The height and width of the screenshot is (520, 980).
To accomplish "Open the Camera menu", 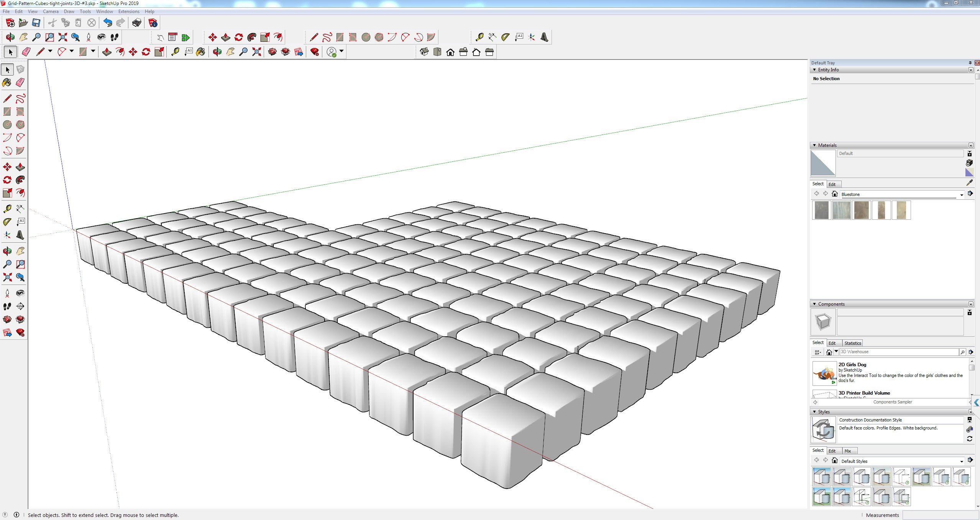I will point(51,11).
